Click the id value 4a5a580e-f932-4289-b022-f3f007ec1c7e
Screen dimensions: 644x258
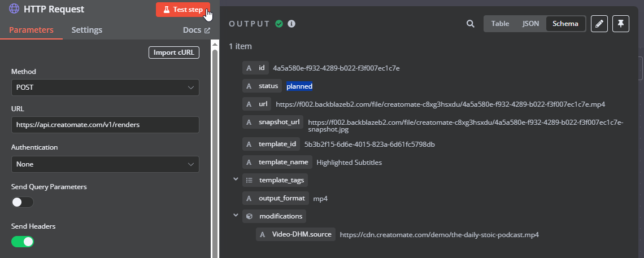[336, 68]
